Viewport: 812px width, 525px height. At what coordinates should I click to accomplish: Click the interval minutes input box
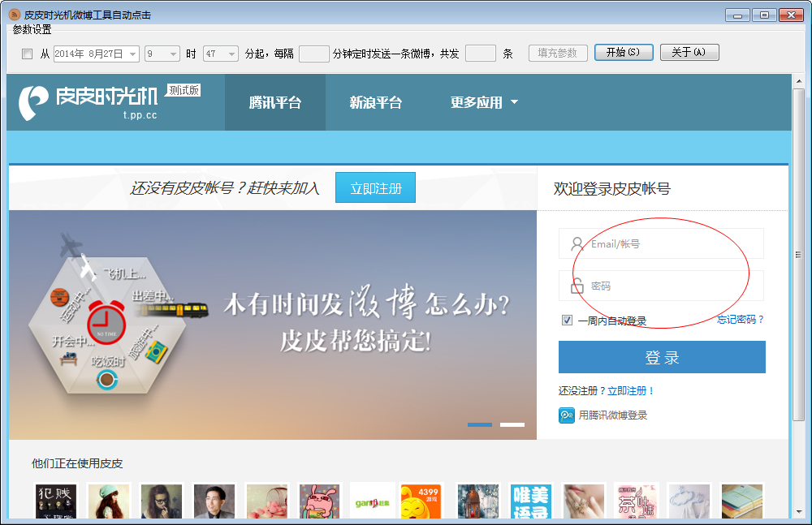(313, 54)
